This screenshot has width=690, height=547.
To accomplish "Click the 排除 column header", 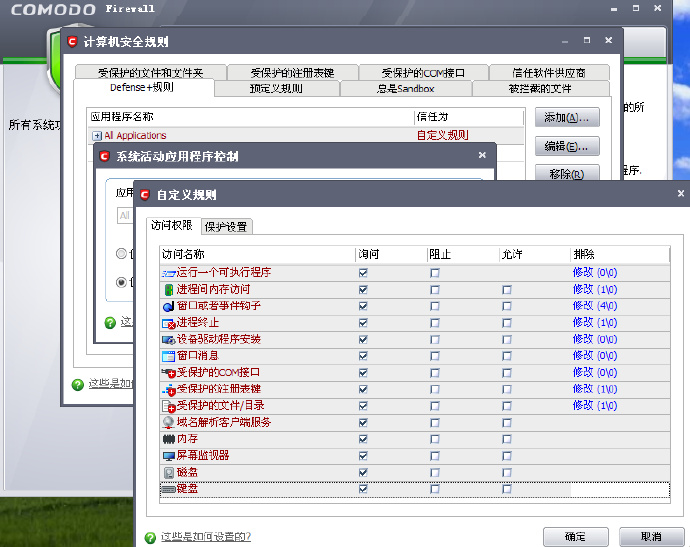I will click(620, 254).
